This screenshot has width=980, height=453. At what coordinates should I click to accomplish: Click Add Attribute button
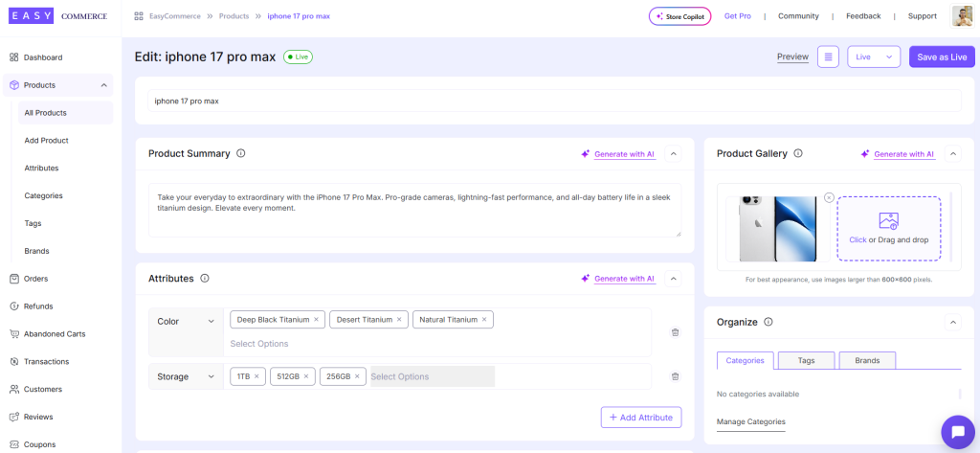(641, 418)
